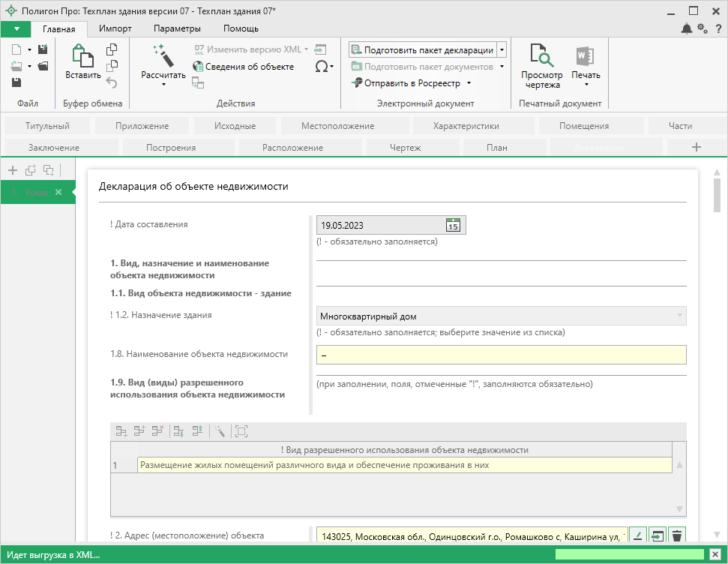Click the Рассчитать magic wand icon
This screenshot has height=564, width=728.
tap(163, 56)
